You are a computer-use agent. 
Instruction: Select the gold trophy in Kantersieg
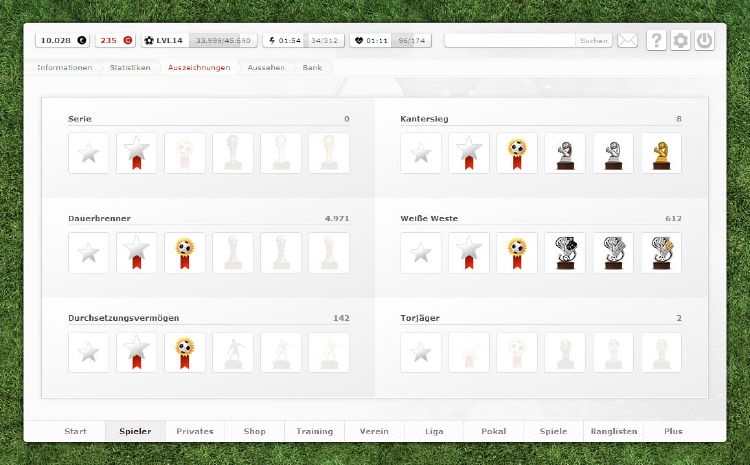[661, 153]
